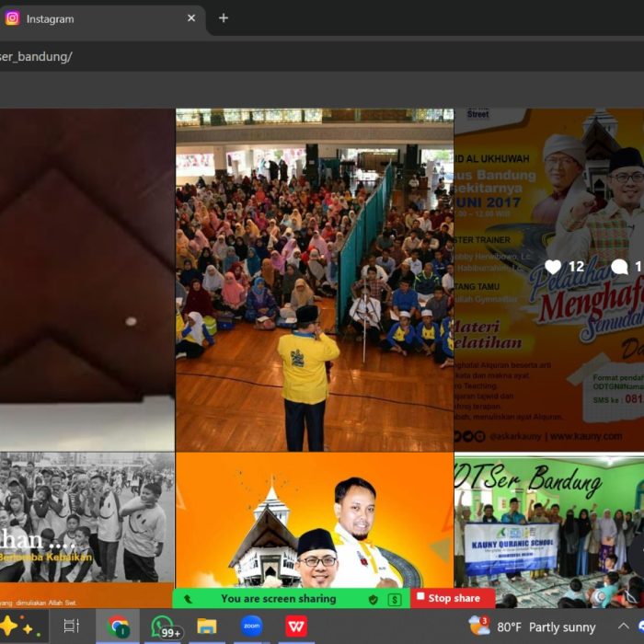Open the weather widget showing 80°F Partly sunny
The height and width of the screenshot is (644, 644).
point(532,627)
